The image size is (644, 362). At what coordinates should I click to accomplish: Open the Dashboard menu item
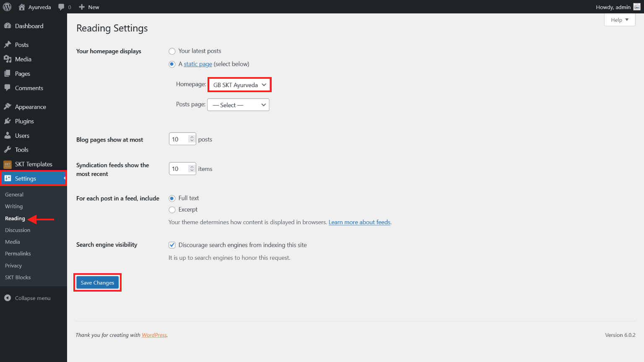(34, 26)
